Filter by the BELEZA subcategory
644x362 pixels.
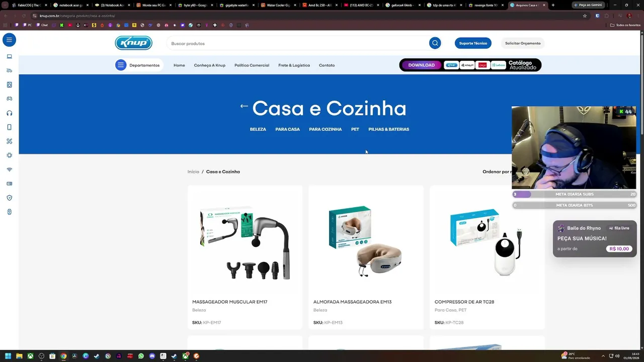click(258, 129)
